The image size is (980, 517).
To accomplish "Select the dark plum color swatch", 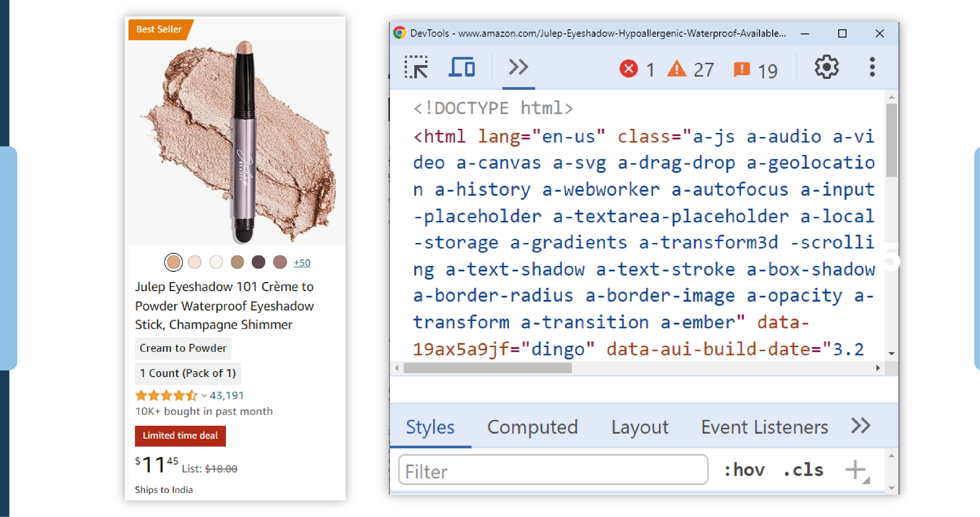I will click(x=259, y=262).
